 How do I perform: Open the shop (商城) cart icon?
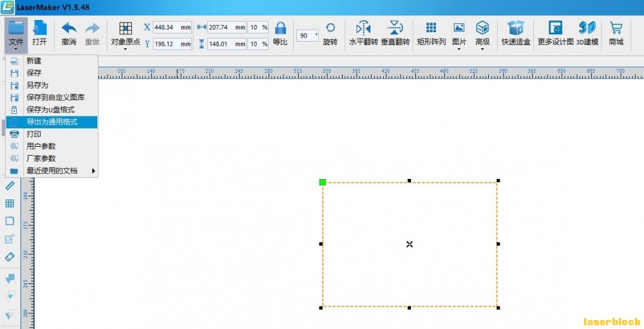click(x=616, y=28)
